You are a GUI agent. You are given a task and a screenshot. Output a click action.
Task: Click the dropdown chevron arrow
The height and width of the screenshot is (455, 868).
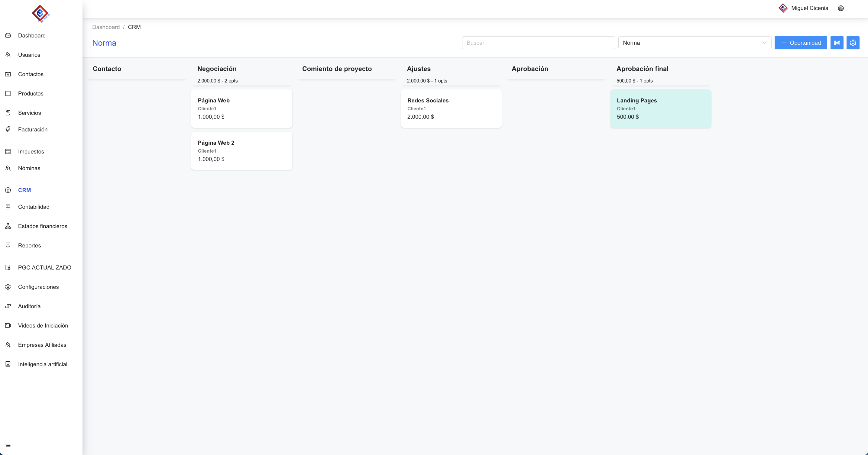click(x=764, y=43)
